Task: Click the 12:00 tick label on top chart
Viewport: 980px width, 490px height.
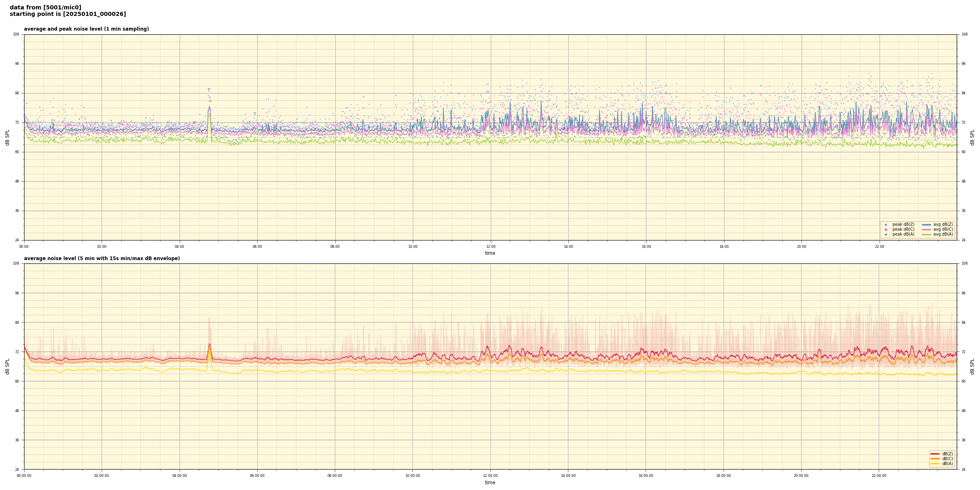Action: [x=490, y=247]
